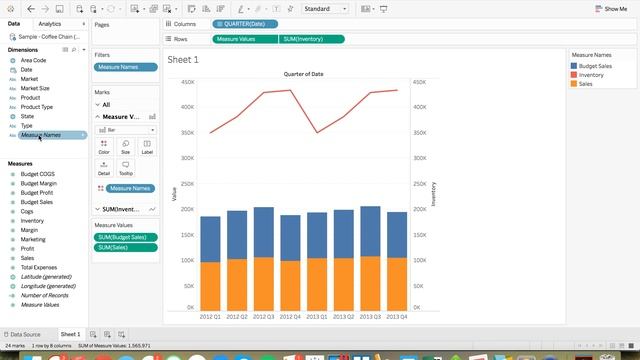Screen dimensions: 640x360
Task: Click the view-as-grid icon in Dimensions header
Action: [65, 50]
